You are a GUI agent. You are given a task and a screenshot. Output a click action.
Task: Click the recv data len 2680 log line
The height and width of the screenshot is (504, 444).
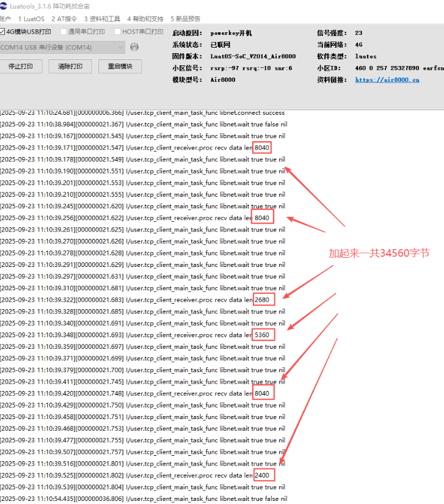click(x=135, y=300)
